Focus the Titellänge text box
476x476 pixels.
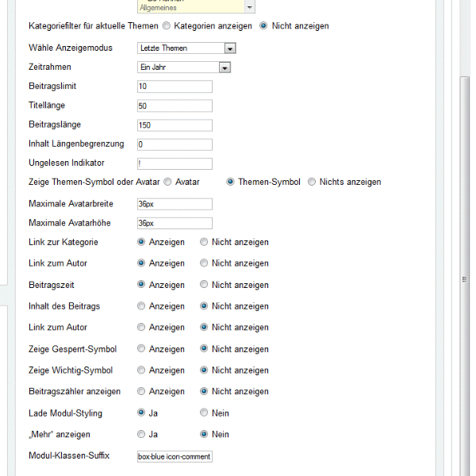pos(175,106)
